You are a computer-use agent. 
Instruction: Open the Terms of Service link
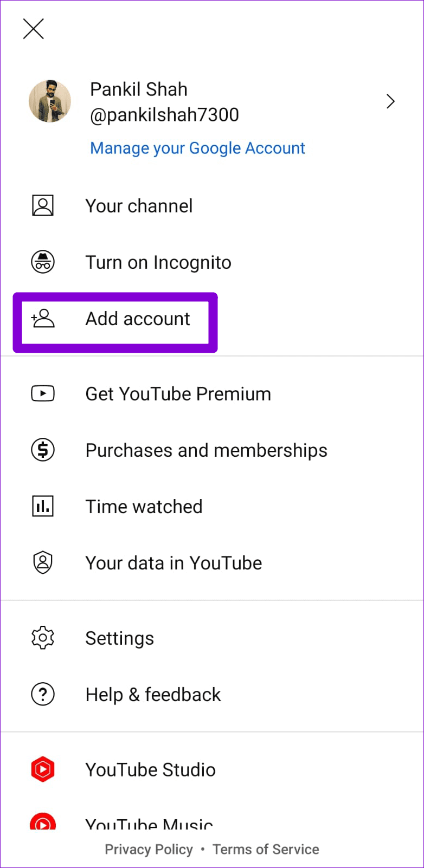[266, 849]
